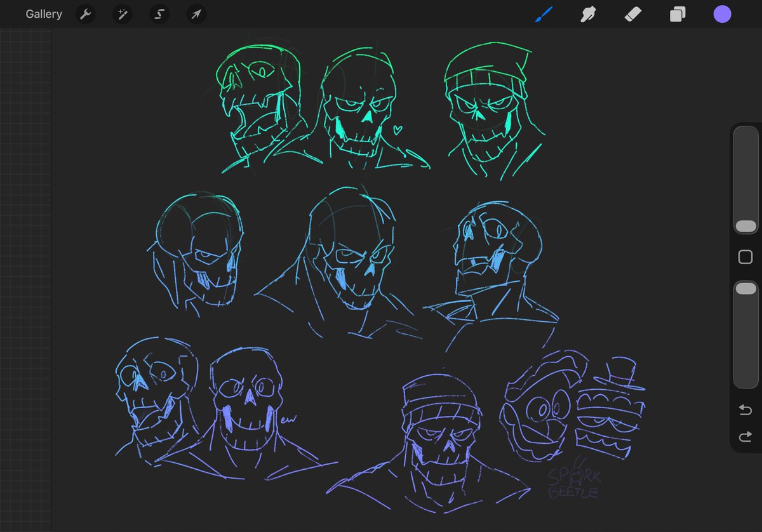
Task: Select the Smudge finger tool
Action: (x=589, y=14)
